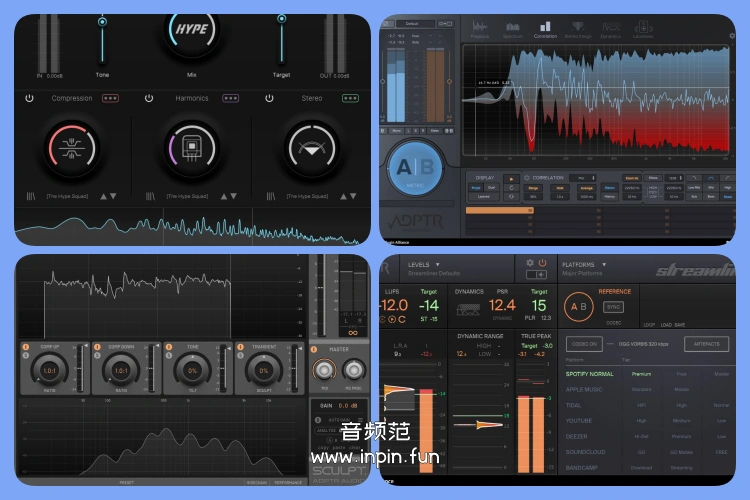Open Stereo options via green dots button
This screenshot has height=500, width=750.
click(350, 98)
